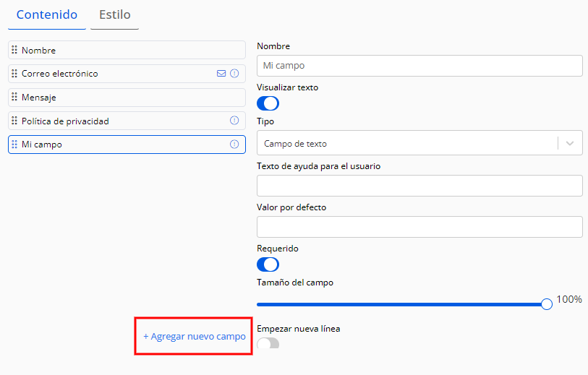The height and width of the screenshot is (375, 588).
Task: Switch to the Estilo tab
Action: [115, 15]
